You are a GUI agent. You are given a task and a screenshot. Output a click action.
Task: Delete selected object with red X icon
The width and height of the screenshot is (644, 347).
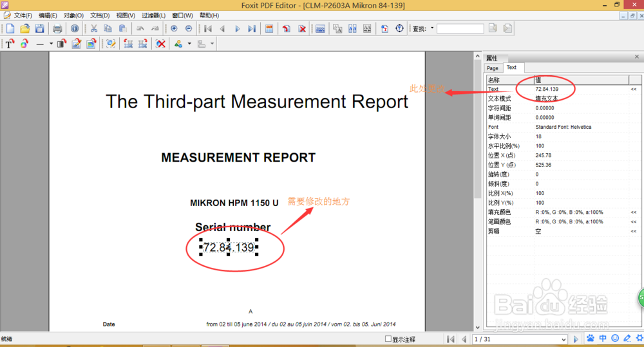coord(160,44)
